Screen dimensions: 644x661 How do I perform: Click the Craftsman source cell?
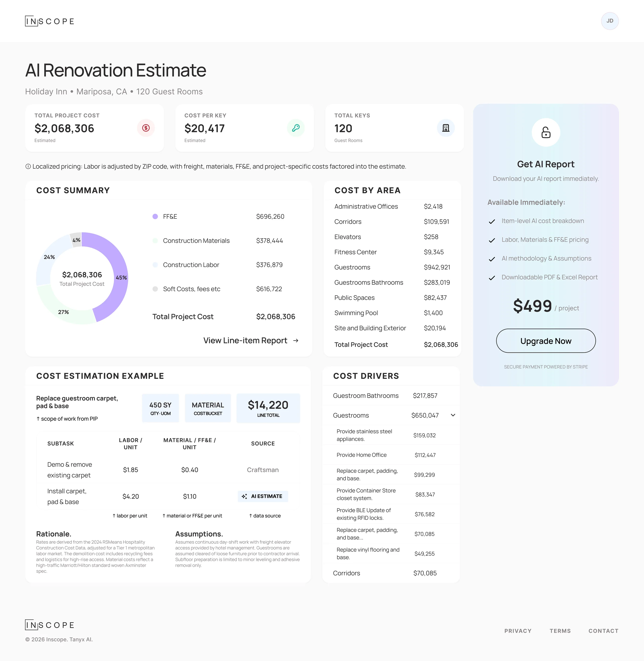click(x=263, y=470)
